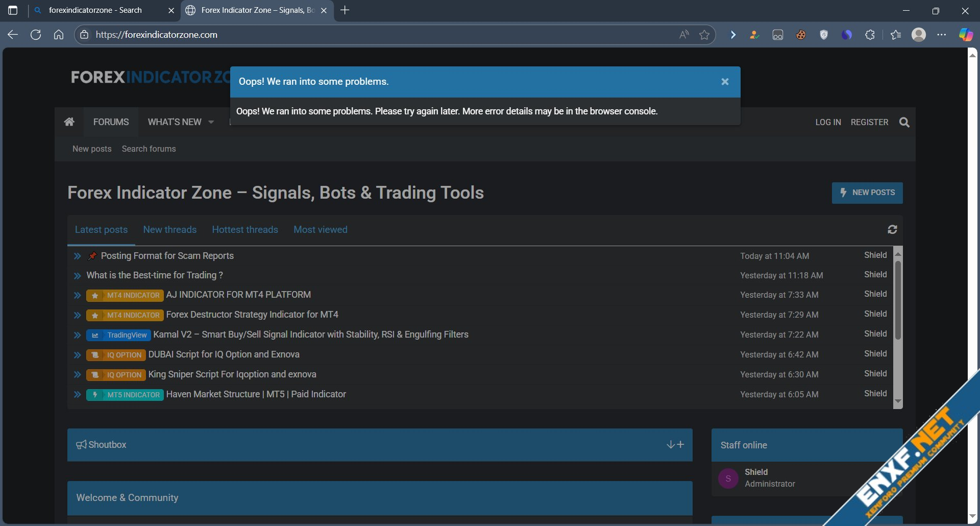Select the Hottest threads tab

click(245, 230)
